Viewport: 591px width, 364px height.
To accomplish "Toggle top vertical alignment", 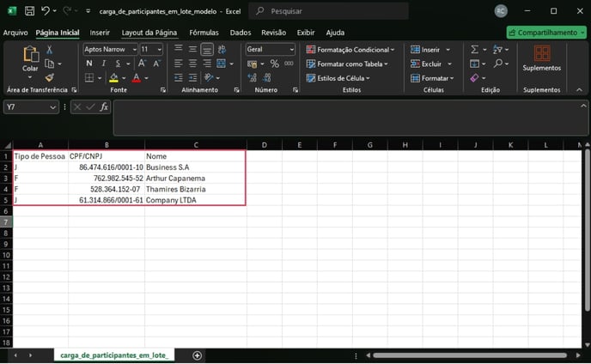I will 179,49.
